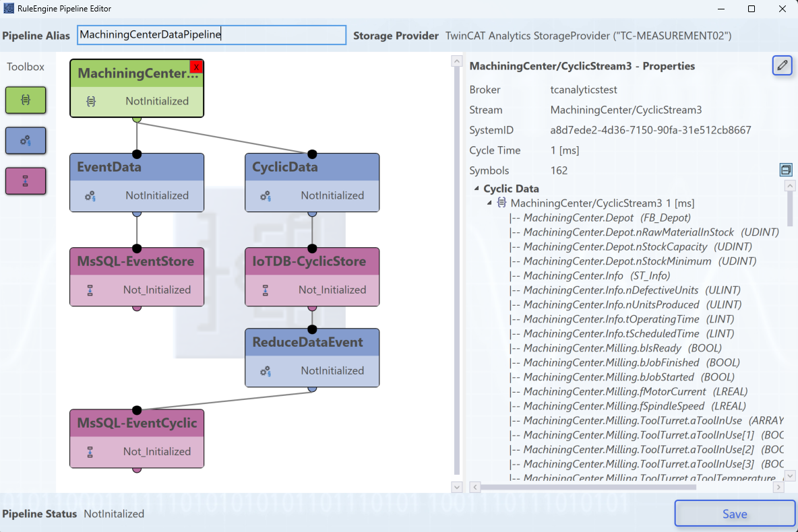Image resolution: width=798 pixels, height=532 pixels.
Task: Click the store icon in IoTDB-CyclicStore node
Action: (x=265, y=290)
